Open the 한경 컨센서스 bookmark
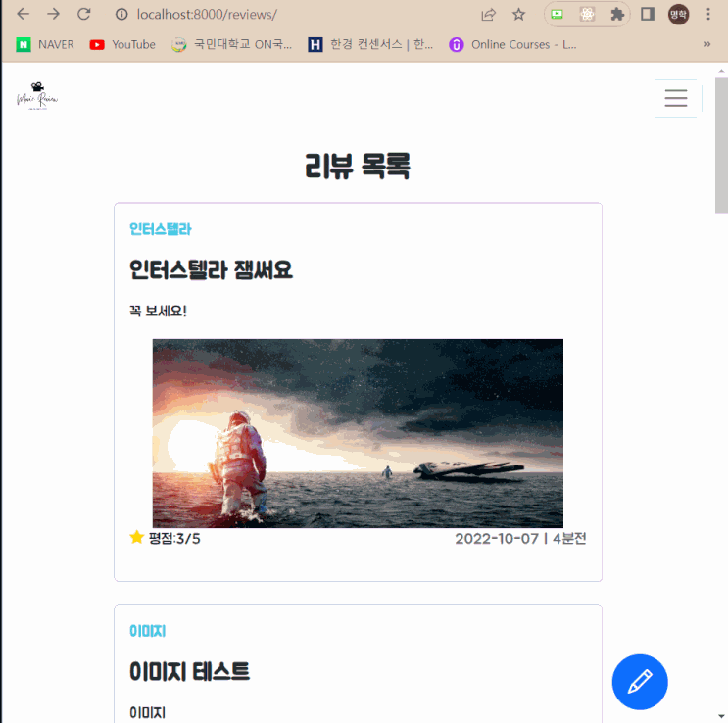728x723 pixels. (370, 45)
